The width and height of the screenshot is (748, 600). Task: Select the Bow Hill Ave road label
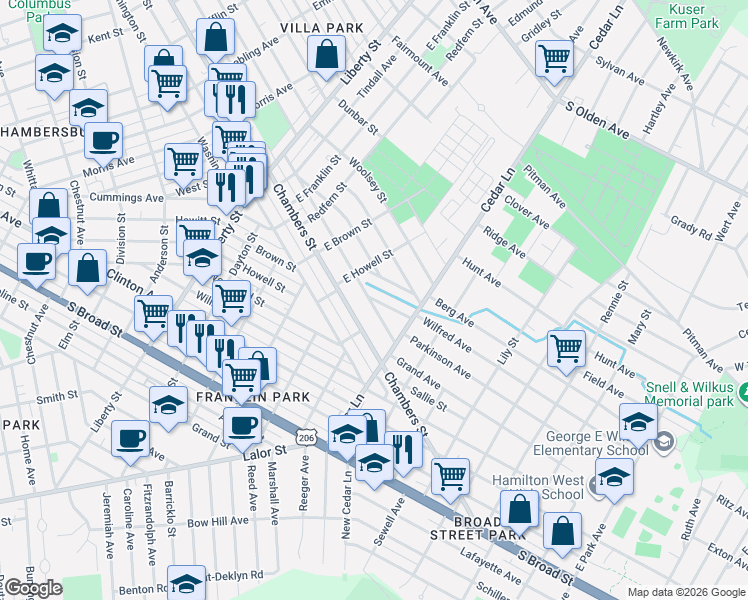point(218,521)
